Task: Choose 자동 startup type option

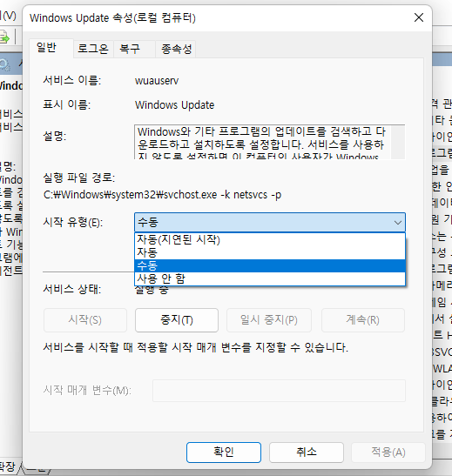Action: (x=270, y=252)
